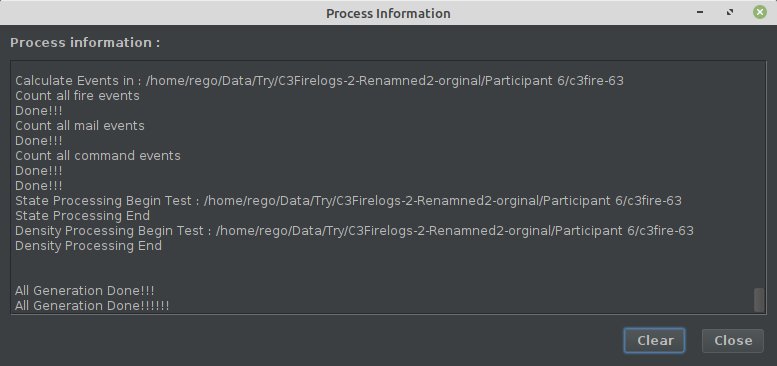
Task: Click the scrollbar track above the thumb
Action: tap(759, 173)
